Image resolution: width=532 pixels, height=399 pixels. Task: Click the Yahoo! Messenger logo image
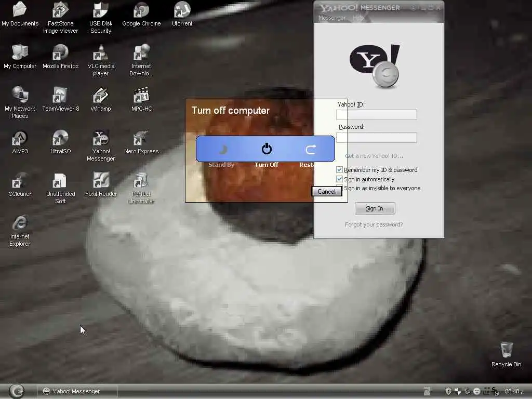point(375,66)
